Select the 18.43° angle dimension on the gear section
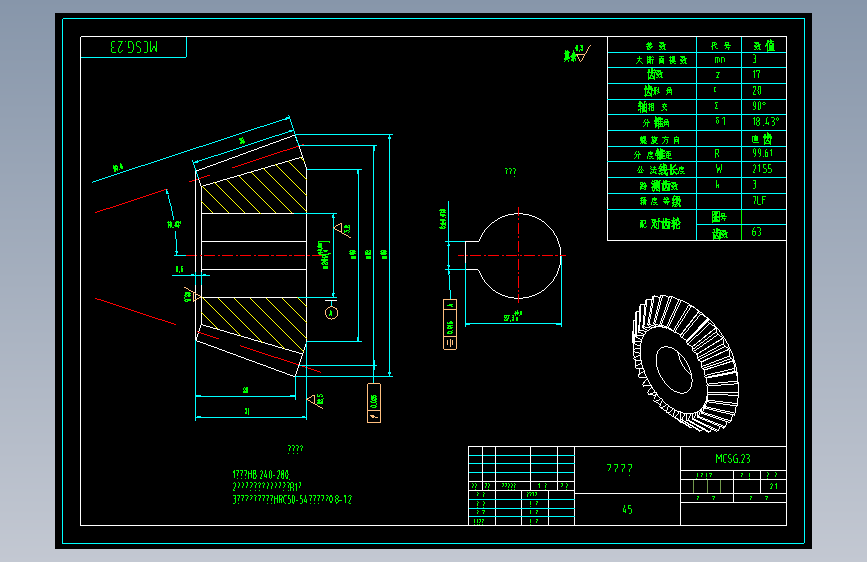 coord(174,225)
